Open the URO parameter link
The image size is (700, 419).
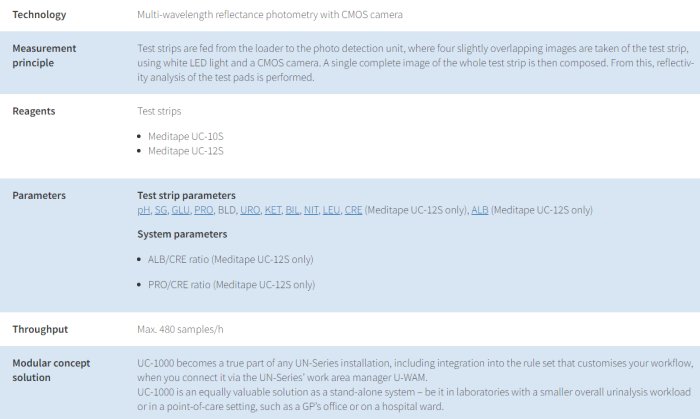point(250,210)
